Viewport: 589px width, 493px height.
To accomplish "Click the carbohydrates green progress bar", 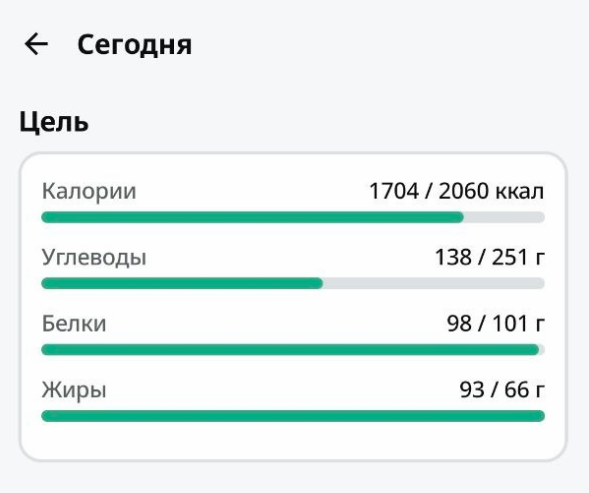I will click(182, 283).
